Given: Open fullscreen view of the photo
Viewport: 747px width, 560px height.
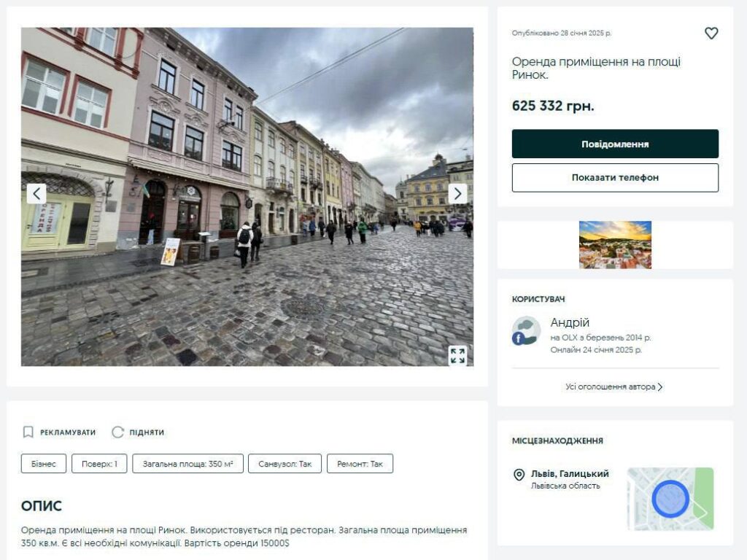Looking at the screenshot, I should 457,355.
